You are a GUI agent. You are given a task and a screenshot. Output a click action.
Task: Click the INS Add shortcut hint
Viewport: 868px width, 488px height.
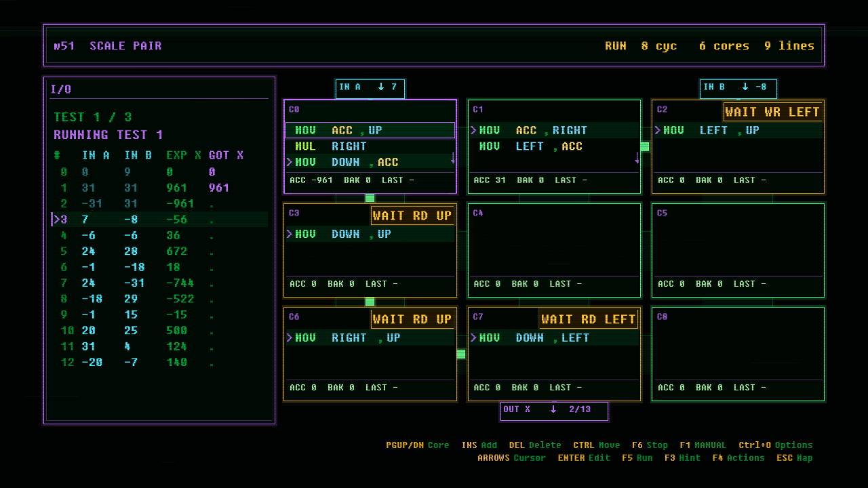[479, 445]
